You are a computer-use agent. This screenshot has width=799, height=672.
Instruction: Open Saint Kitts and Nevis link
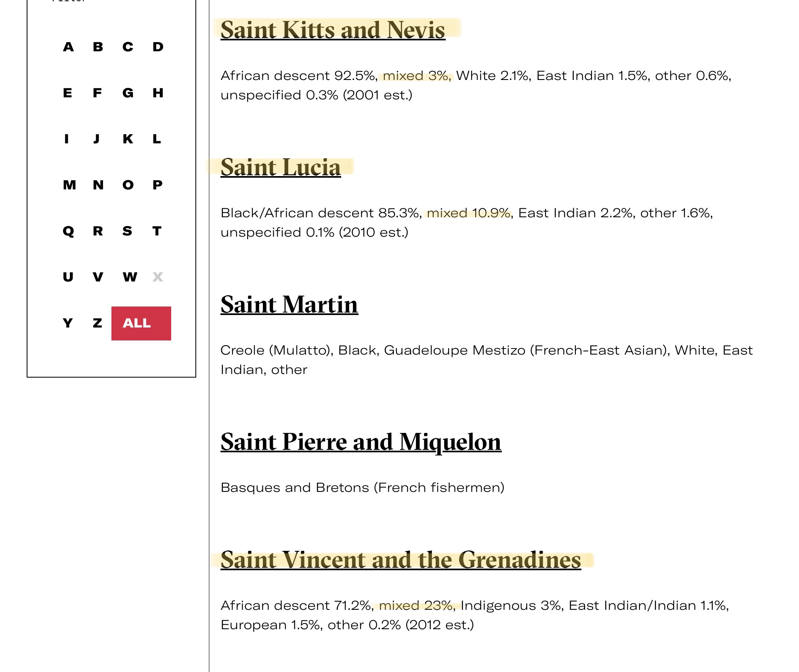[332, 30]
